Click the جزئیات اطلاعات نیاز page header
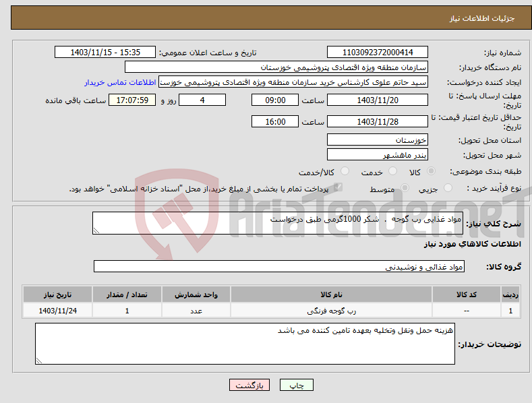The height and width of the screenshot is (403, 532). click(x=271, y=18)
